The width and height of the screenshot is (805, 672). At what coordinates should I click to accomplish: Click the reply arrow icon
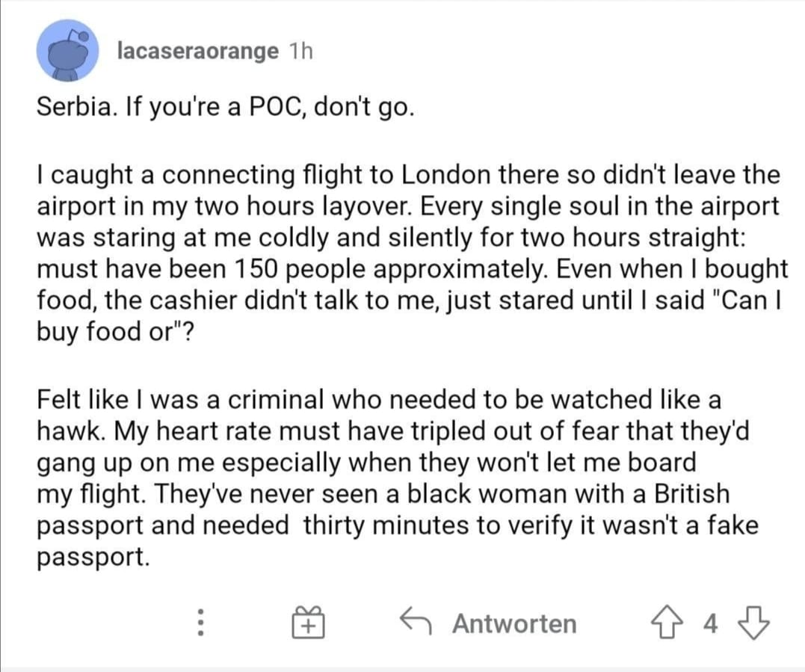[x=416, y=620]
